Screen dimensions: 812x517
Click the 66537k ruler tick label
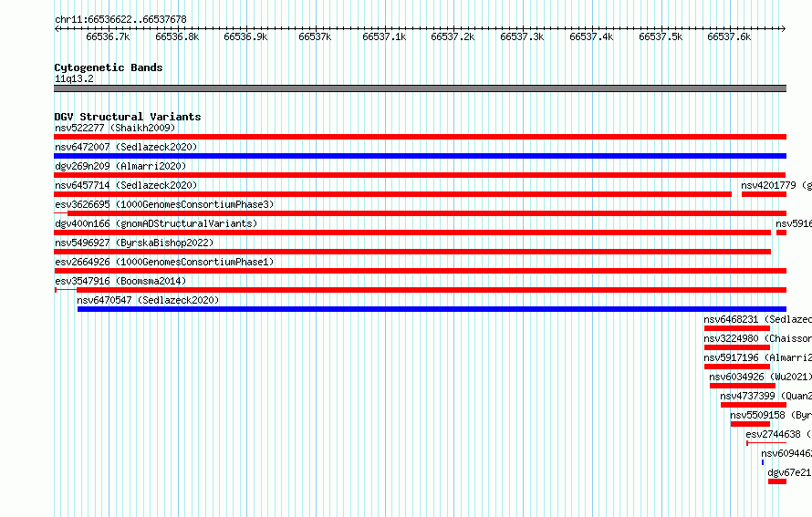(315, 36)
